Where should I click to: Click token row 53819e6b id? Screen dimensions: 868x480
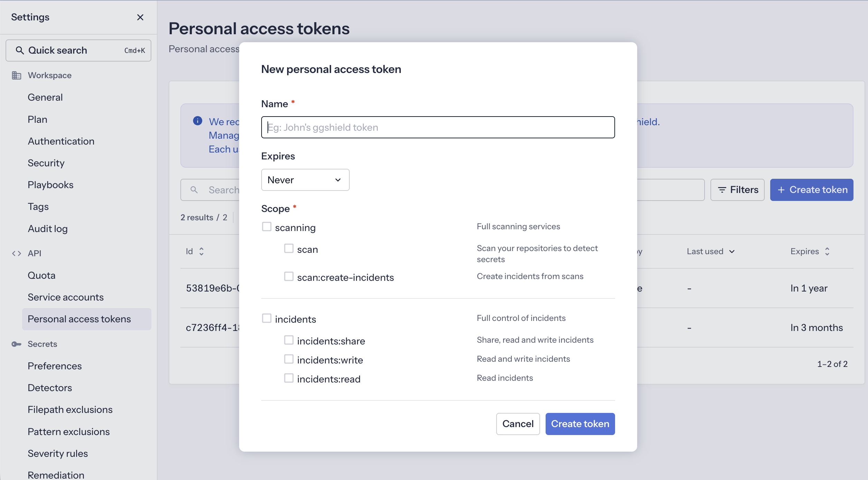click(213, 288)
